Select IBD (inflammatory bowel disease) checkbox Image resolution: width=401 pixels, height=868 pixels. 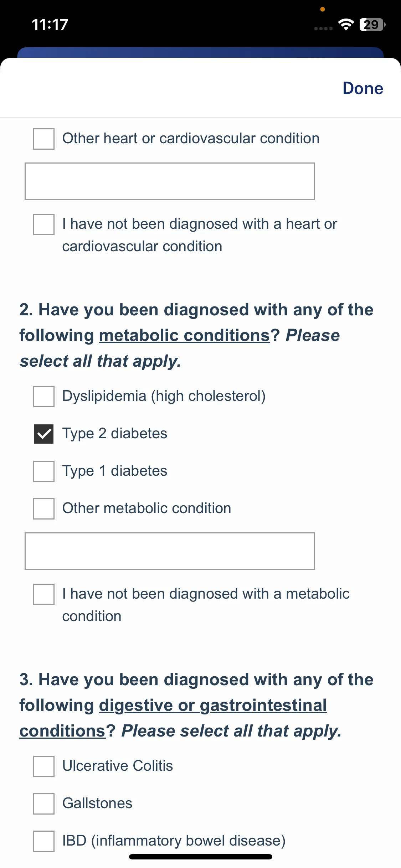[44, 841]
